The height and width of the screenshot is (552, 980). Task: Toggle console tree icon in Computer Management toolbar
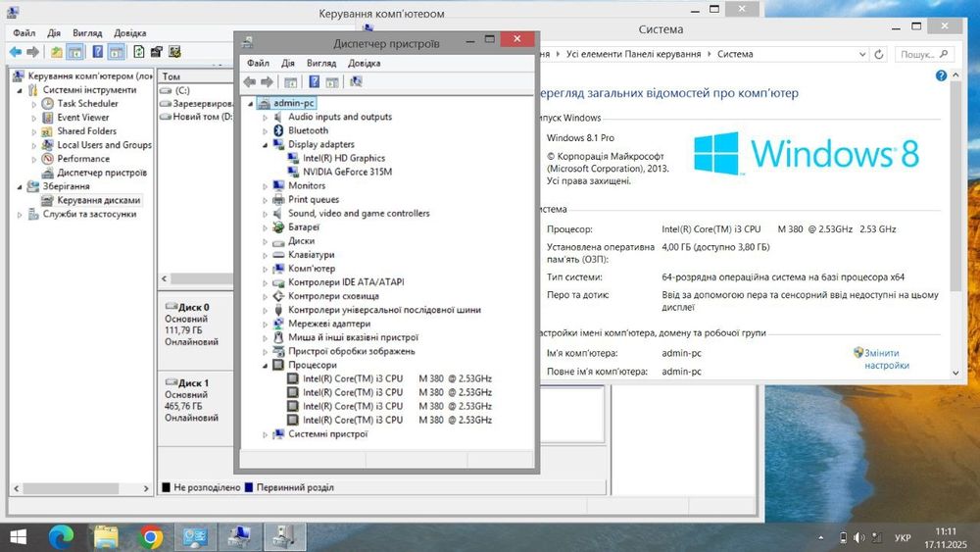[x=75, y=52]
